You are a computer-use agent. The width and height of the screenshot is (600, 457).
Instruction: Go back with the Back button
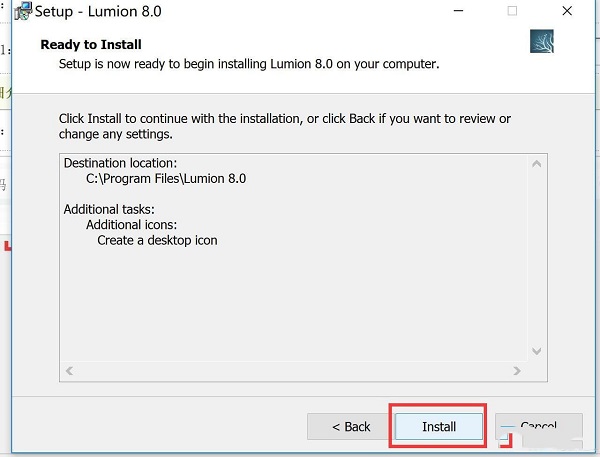point(351,427)
